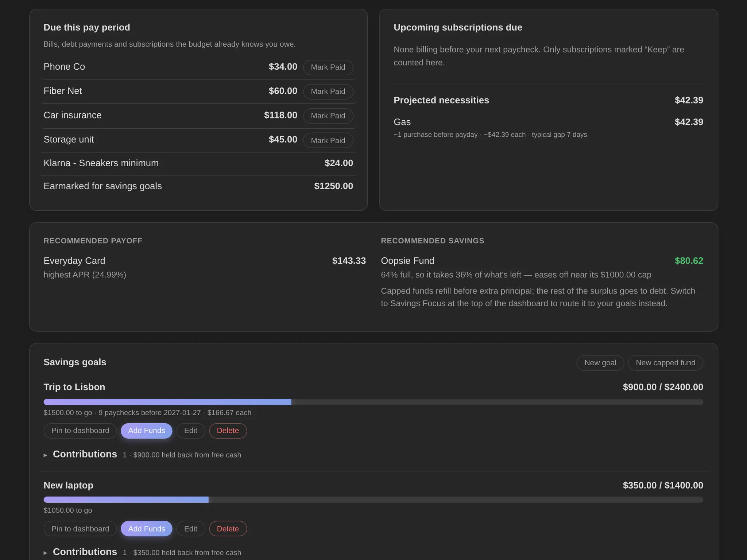Image resolution: width=747 pixels, height=560 pixels.
Task: Pin New laptop goal to dashboard
Action: (x=80, y=529)
